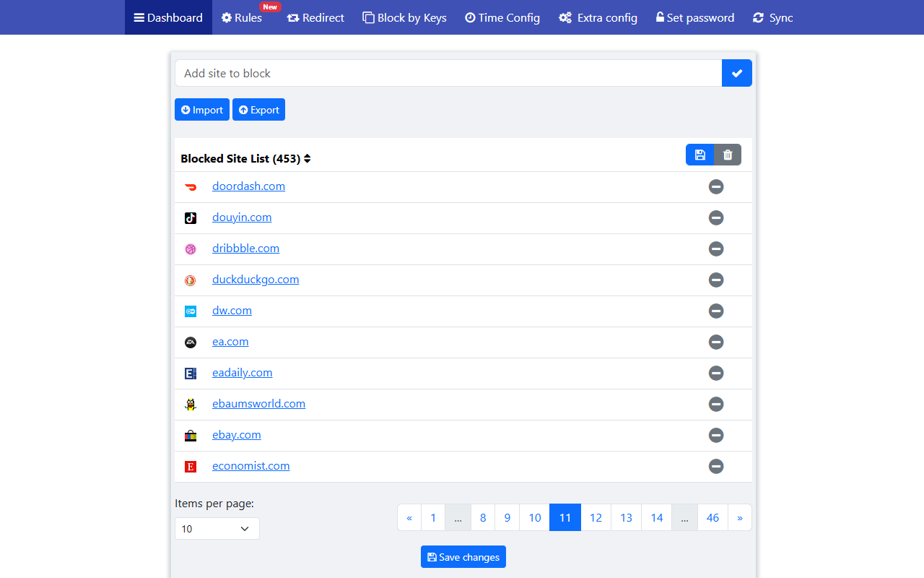Remove douyin.com from blocked list
Image resolution: width=924 pixels, height=578 pixels.
pyautogui.click(x=716, y=217)
